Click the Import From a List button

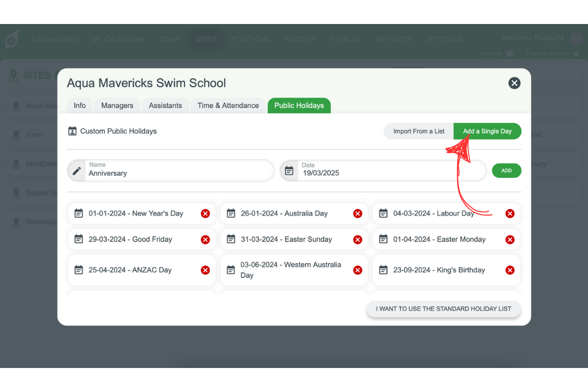tap(418, 131)
